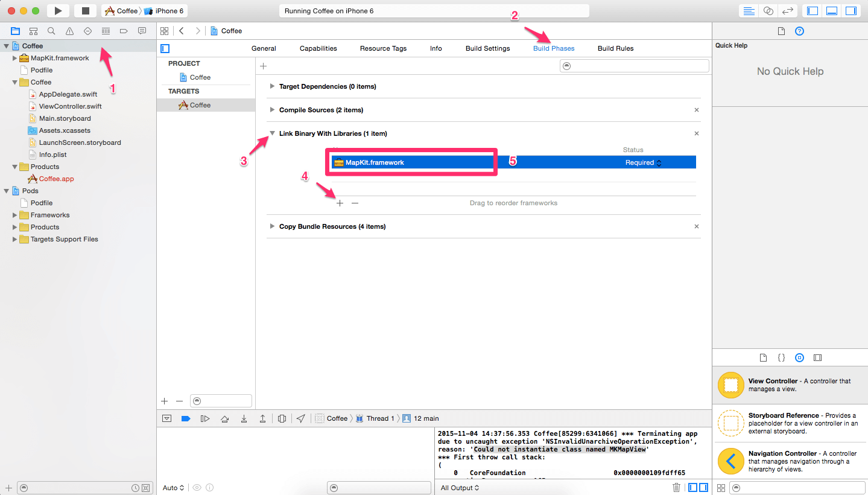Open the Auto variables scope dropdown

click(174, 488)
